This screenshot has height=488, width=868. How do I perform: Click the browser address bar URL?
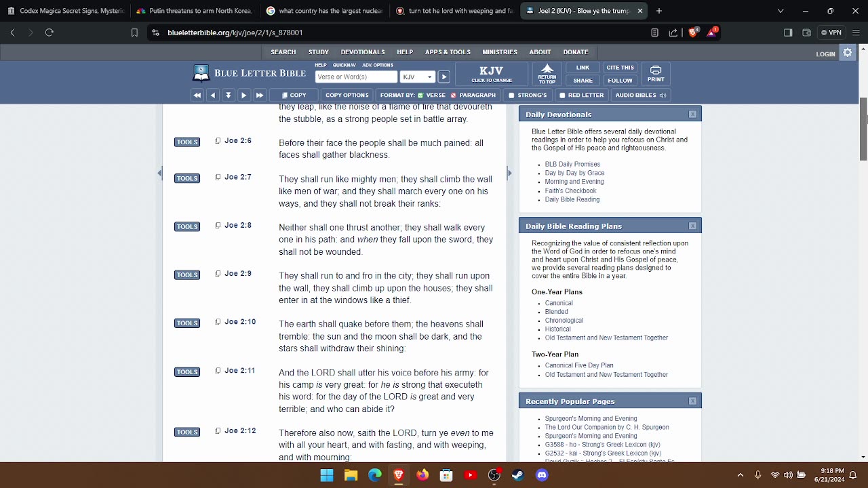235,33
